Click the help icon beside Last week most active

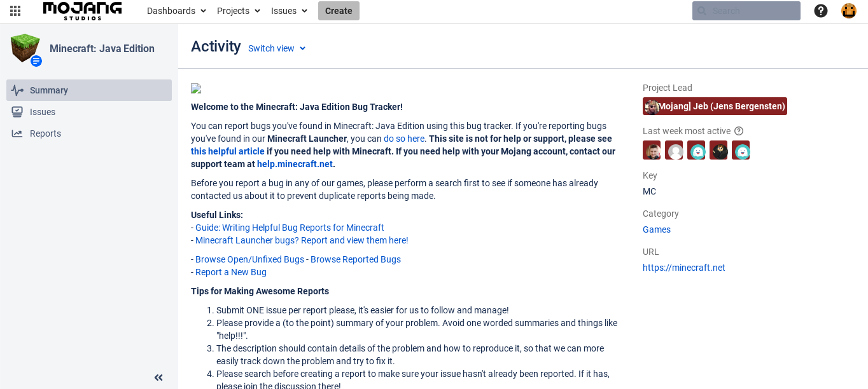tap(739, 131)
